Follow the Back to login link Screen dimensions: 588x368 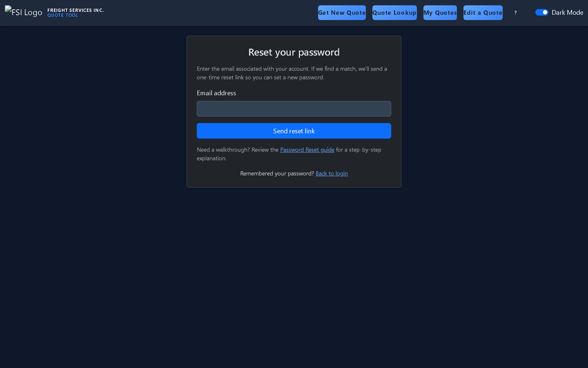coord(331,174)
